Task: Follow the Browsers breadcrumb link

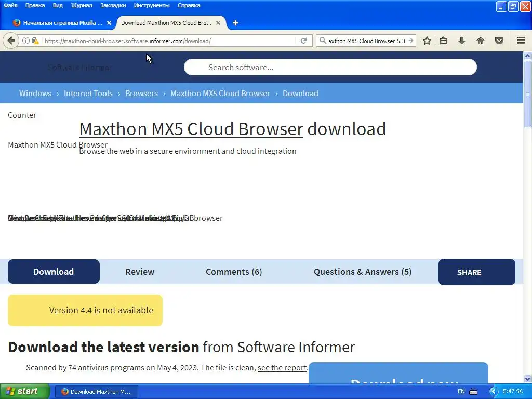Action: [x=141, y=94]
